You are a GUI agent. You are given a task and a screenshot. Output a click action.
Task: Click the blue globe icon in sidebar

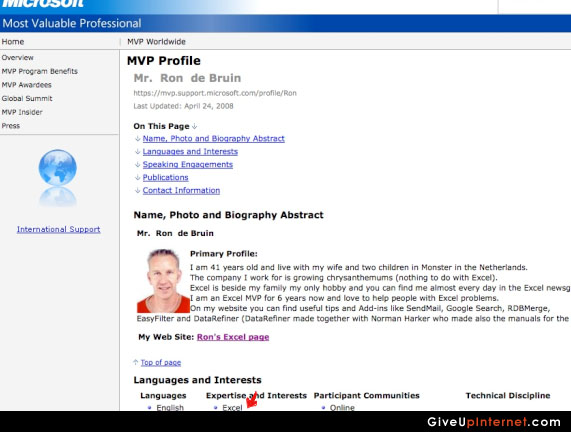(58, 168)
